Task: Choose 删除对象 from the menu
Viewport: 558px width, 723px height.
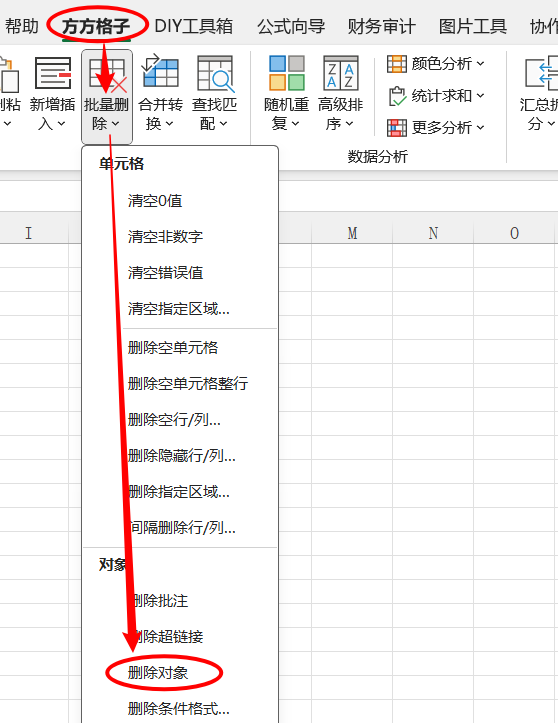Action: [x=158, y=673]
